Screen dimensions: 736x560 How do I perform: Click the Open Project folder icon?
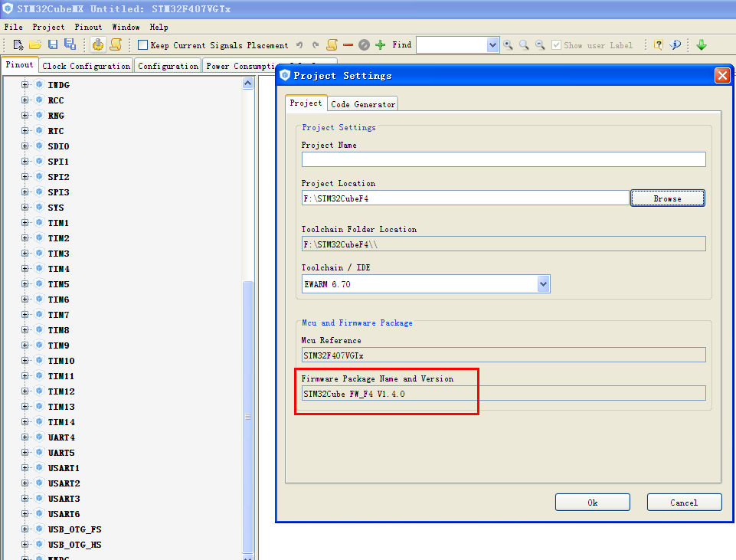tap(35, 45)
